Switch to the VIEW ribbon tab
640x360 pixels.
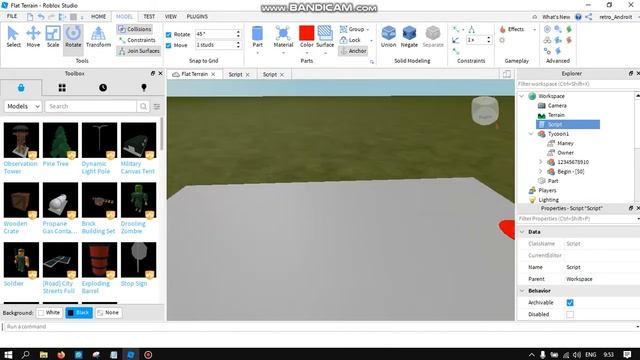coord(171,16)
